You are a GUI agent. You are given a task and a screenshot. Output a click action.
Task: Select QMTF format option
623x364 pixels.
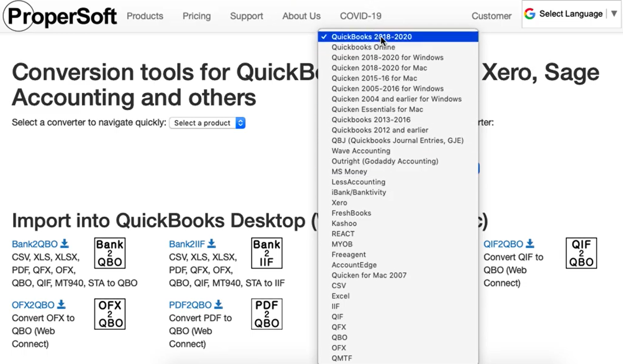tap(398, 359)
